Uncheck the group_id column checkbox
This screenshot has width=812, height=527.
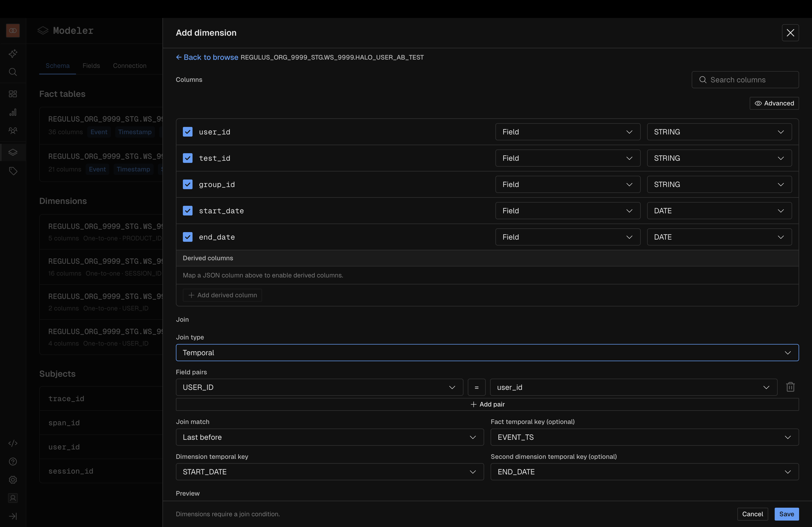[188, 184]
